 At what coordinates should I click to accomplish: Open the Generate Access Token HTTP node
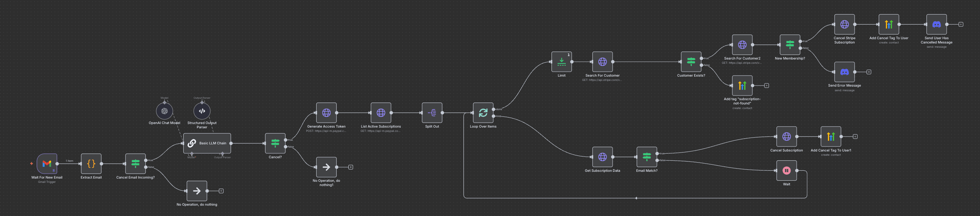coord(326,113)
